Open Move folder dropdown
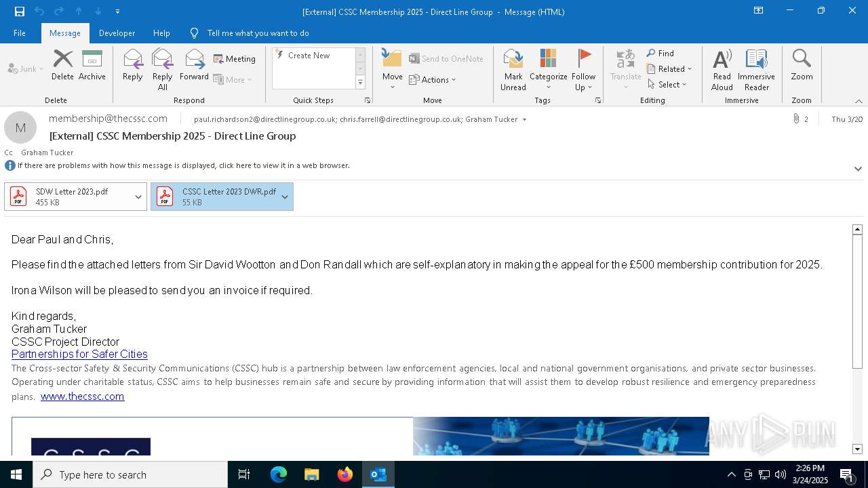This screenshot has width=868, height=488. [x=392, y=70]
